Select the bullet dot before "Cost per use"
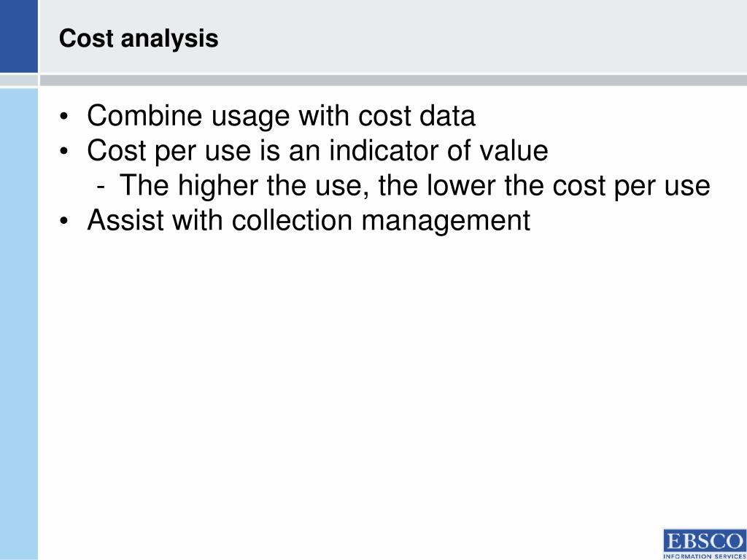The width and height of the screenshot is (747, 560). coord(64,152)
